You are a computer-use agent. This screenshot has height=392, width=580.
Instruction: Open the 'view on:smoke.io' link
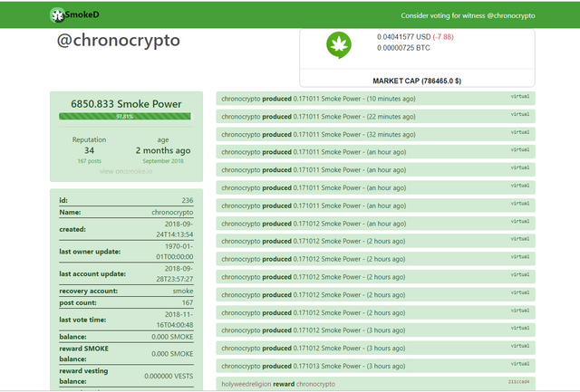(x=126, y=171)
